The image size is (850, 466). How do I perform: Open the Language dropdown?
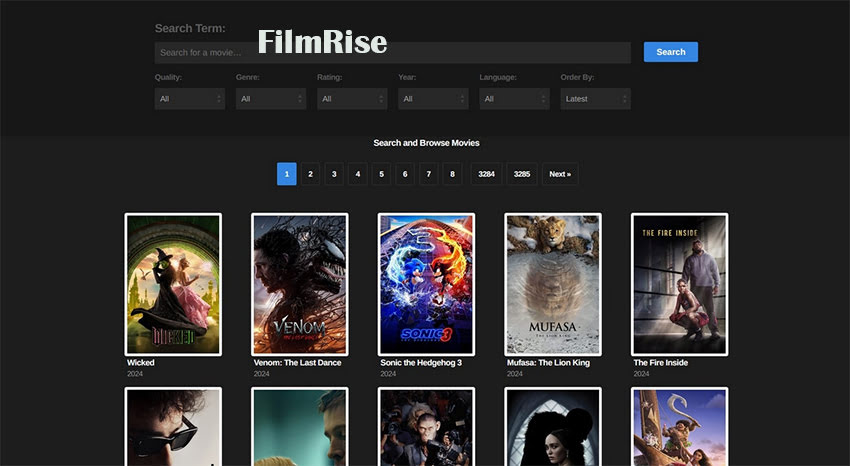[514, 99]
